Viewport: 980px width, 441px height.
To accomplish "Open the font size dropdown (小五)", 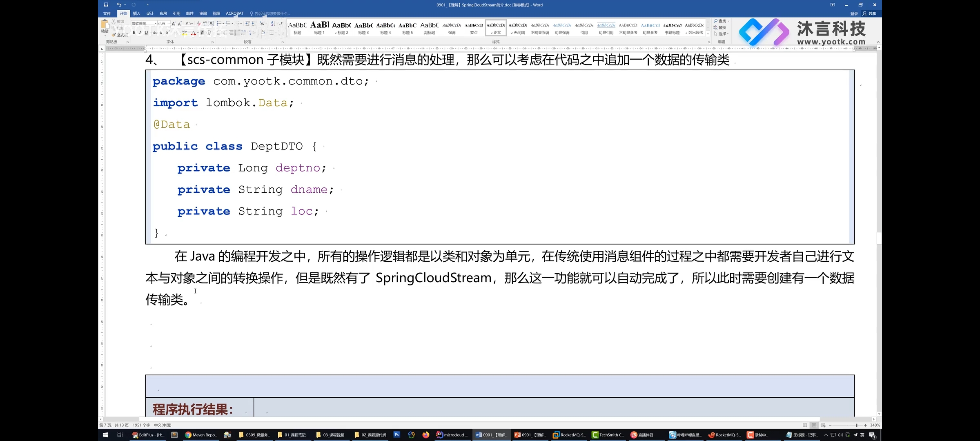I will tap(169, 24).
